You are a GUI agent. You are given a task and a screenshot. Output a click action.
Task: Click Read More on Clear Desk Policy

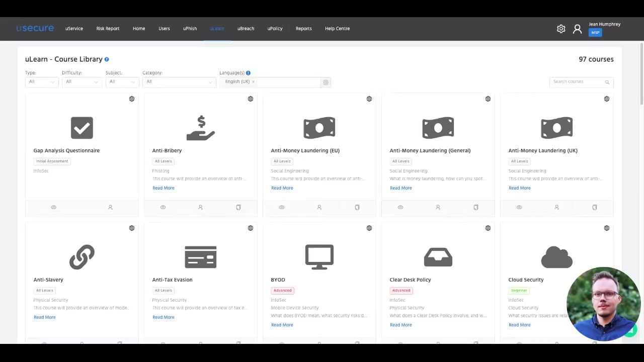(400, 325)
